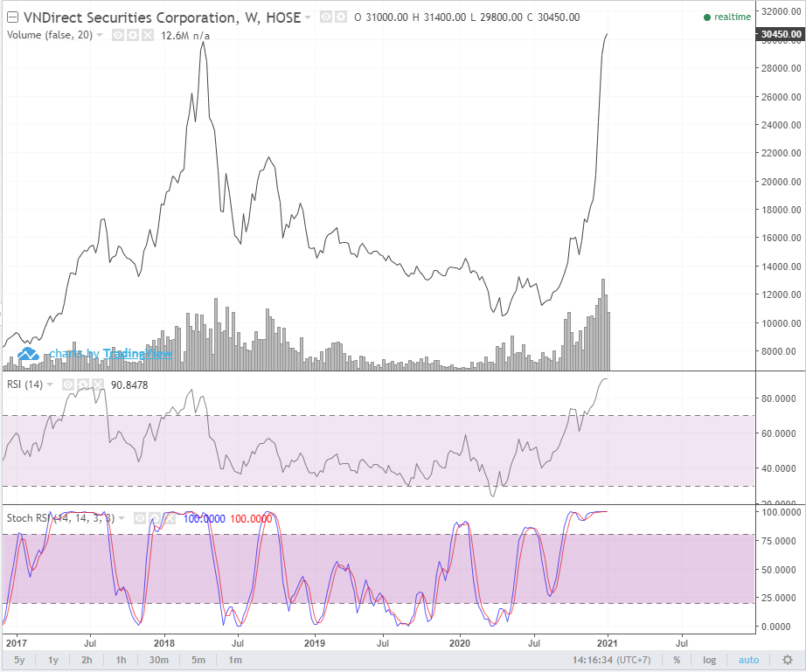Toggle the auto scale button

click(x=748, y=660)
